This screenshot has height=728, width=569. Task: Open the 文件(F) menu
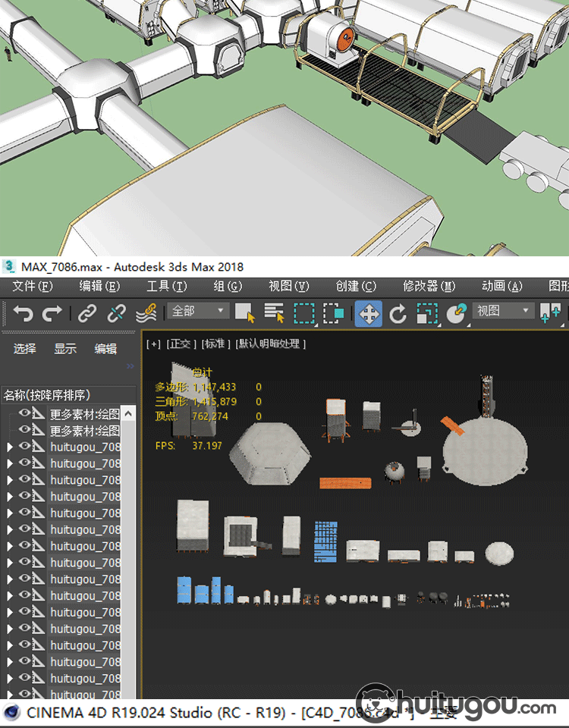33,286
